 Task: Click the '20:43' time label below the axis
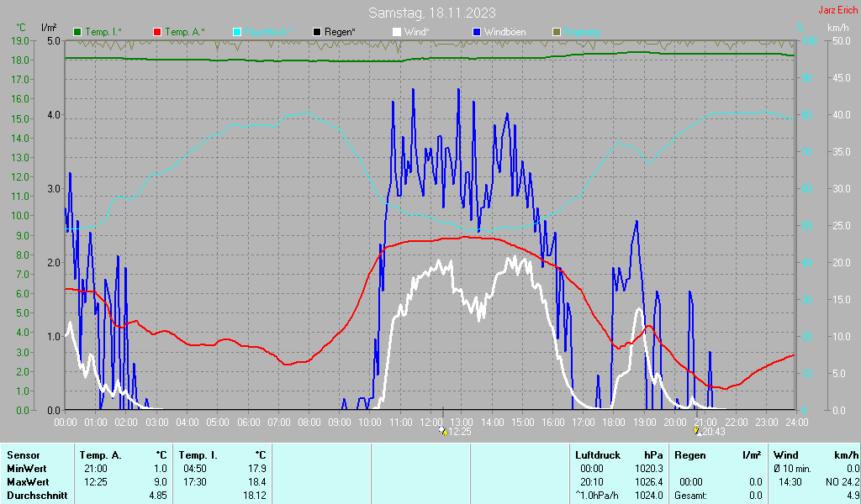pyautogui.click(x=714, y=432)
